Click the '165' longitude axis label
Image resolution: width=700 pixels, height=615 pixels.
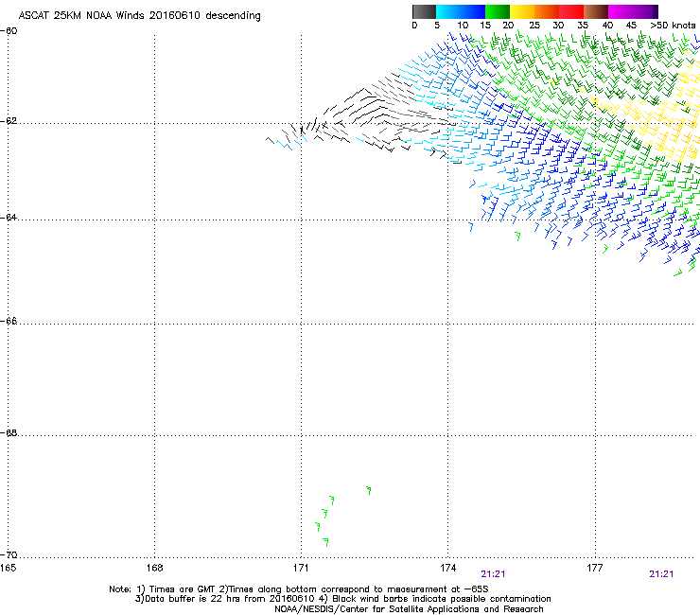[x=8, y=568]
